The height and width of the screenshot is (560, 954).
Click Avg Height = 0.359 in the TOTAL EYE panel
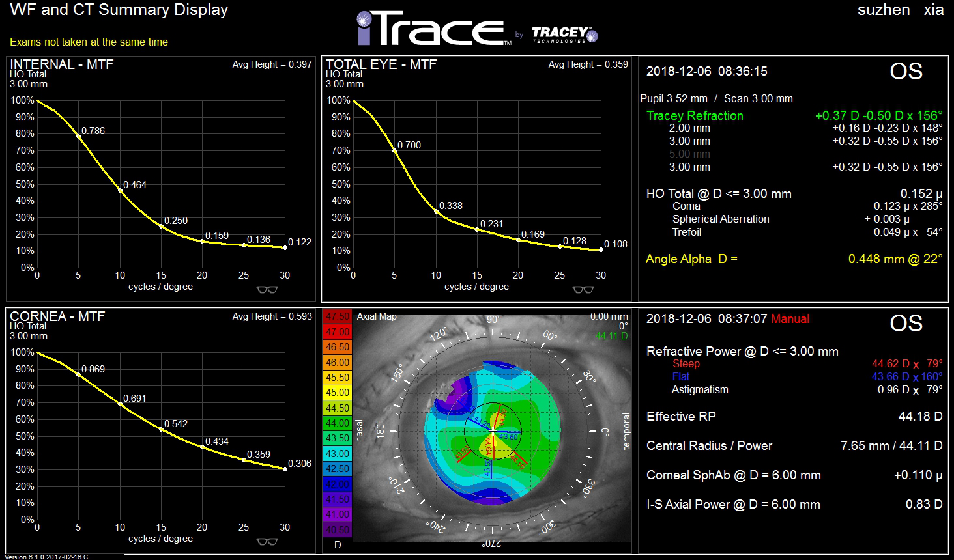point(588,64)
